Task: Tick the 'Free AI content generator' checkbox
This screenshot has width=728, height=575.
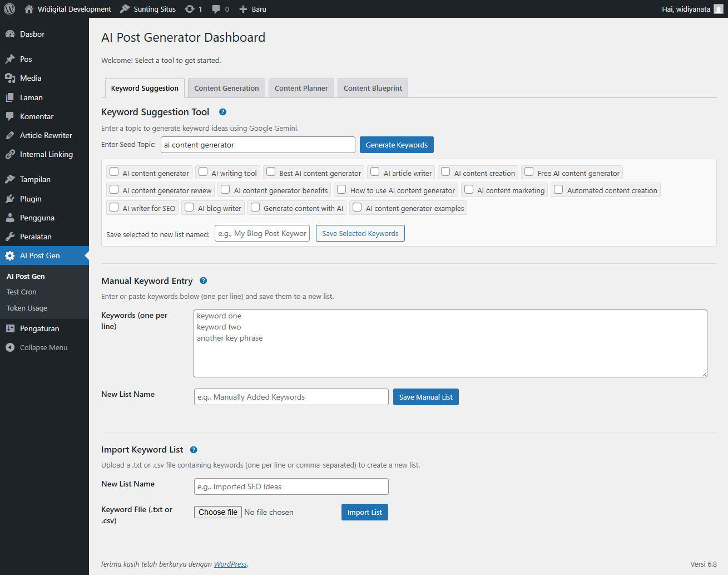Action: click(529, 172)
